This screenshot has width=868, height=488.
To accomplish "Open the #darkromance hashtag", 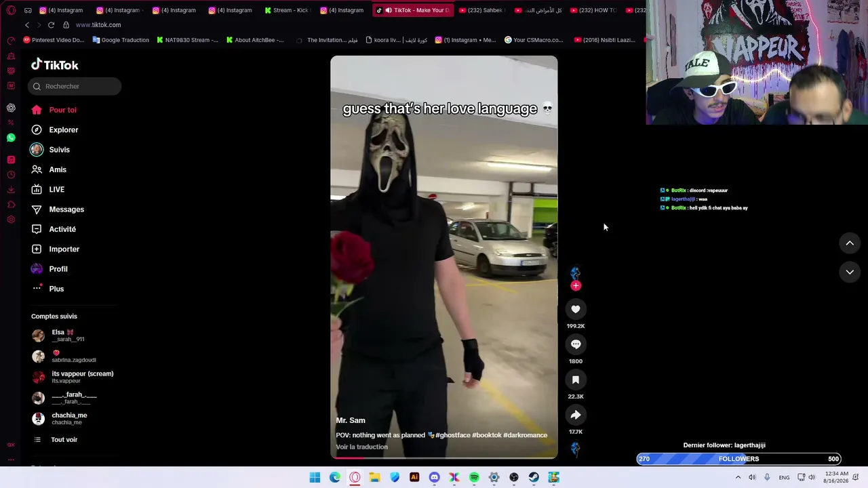I will pyautogui.click(x=526, y=435).
